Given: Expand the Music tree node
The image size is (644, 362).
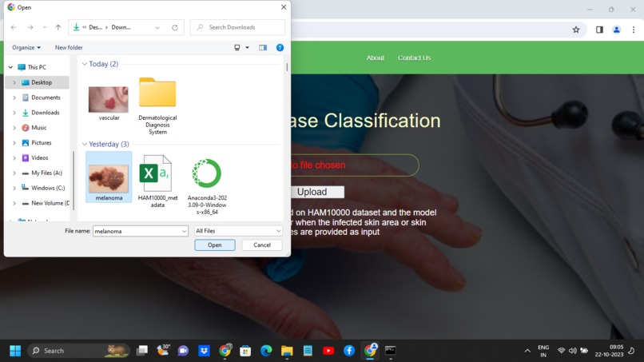Looking at the screenshot, I should [x=14, y=128].
